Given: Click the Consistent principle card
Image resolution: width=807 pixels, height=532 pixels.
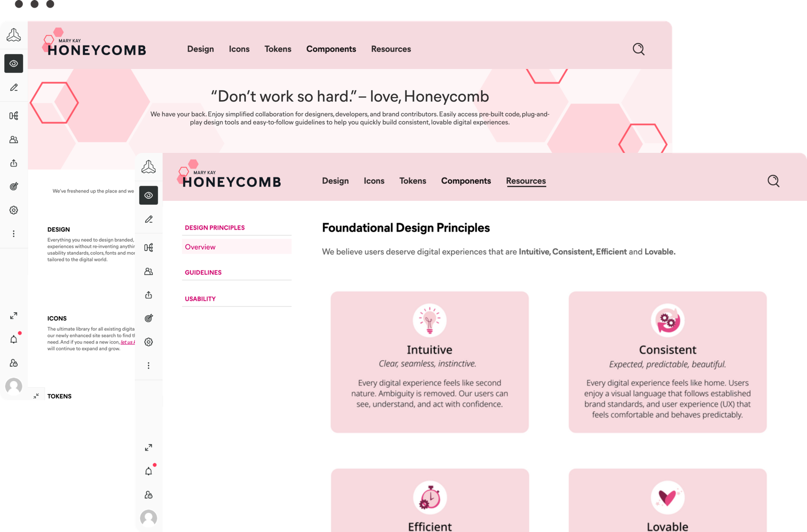Looking at the screenshot, I should pyautogui.click(x=667, y=362).
